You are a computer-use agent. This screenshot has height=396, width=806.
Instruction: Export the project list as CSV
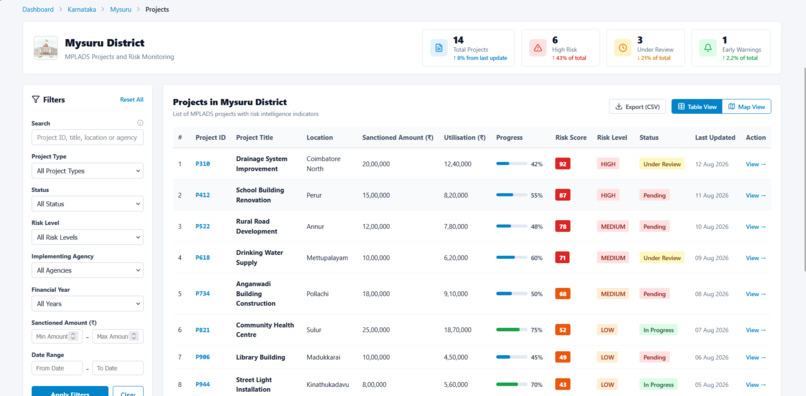tap(637, 106)
